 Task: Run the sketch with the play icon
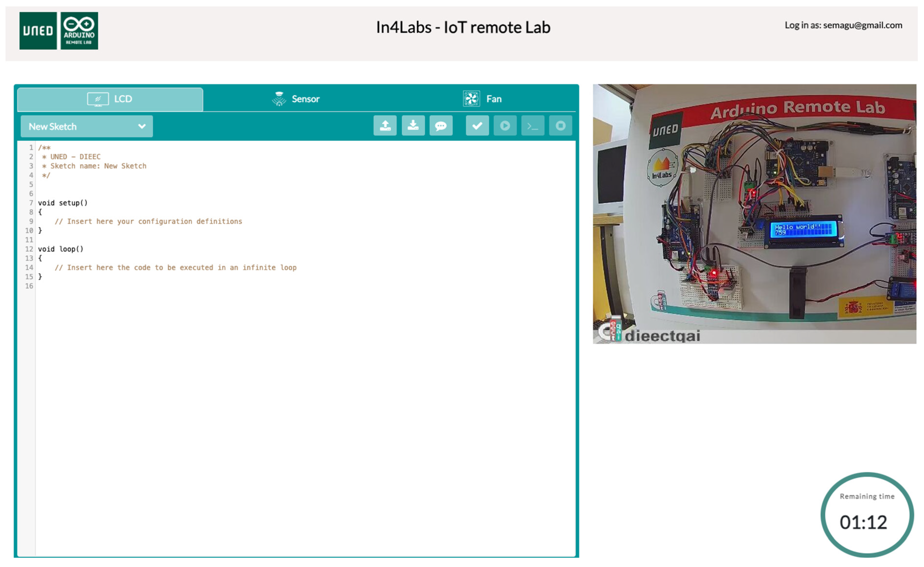point(505,125)
